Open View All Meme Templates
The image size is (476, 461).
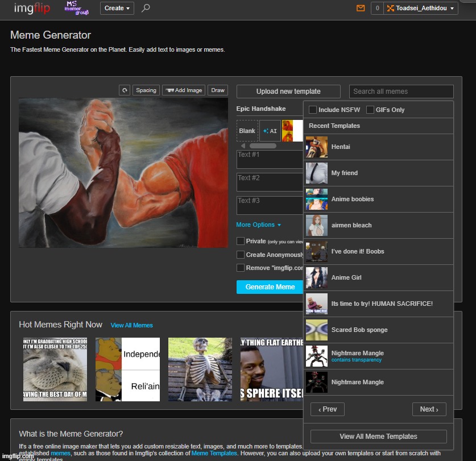tap(379, 437)
